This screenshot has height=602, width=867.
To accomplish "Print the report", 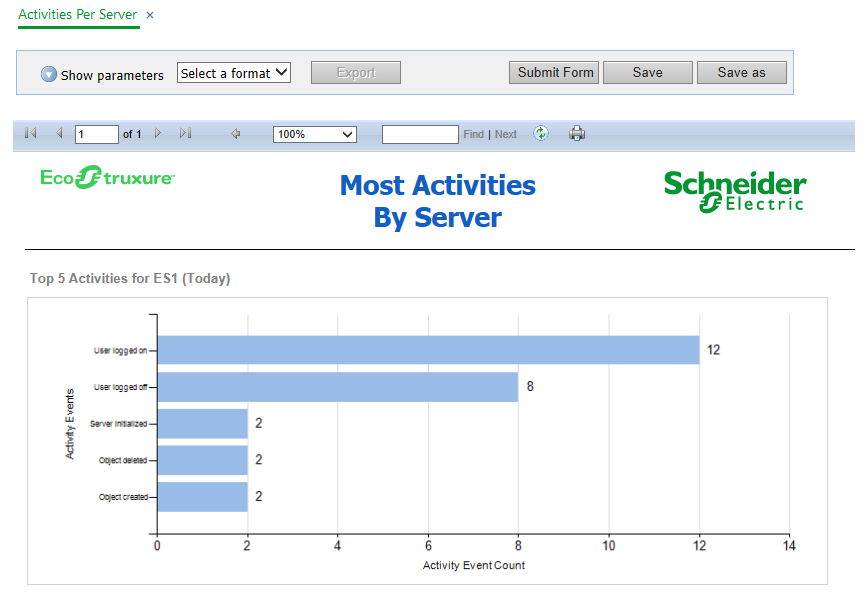I will pos(577,133).
